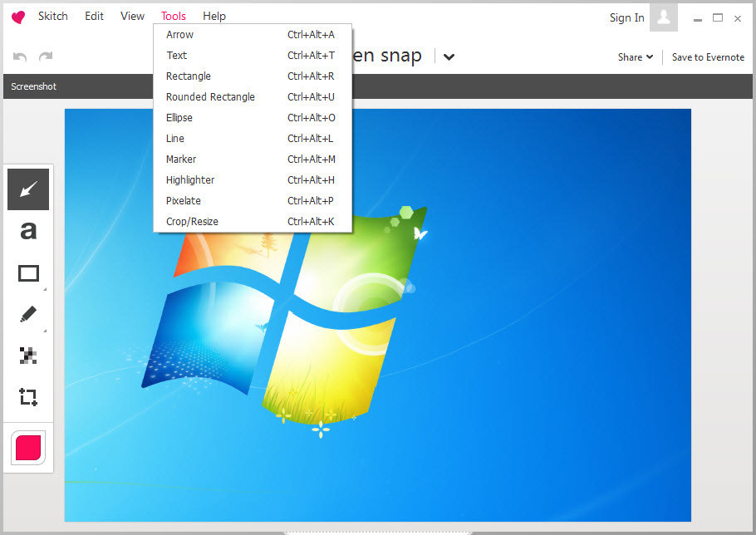Image resolution: width=756 pixels, height=535 pixels.
Task: Choose Highlighter from the Tools menu
Action: pyautogui.click(x=253, y=179)
